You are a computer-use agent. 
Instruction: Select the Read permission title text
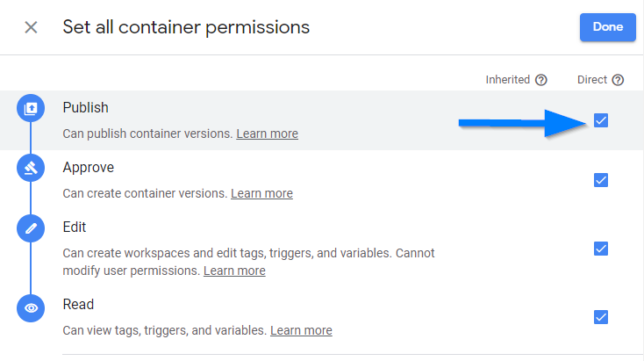(78, 304)
